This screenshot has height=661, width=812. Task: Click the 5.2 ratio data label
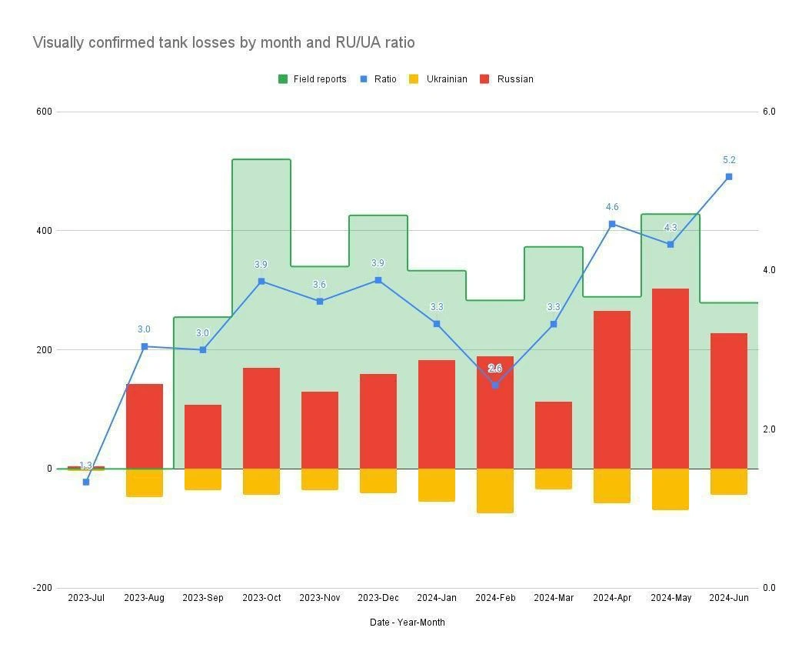point(729,160)
